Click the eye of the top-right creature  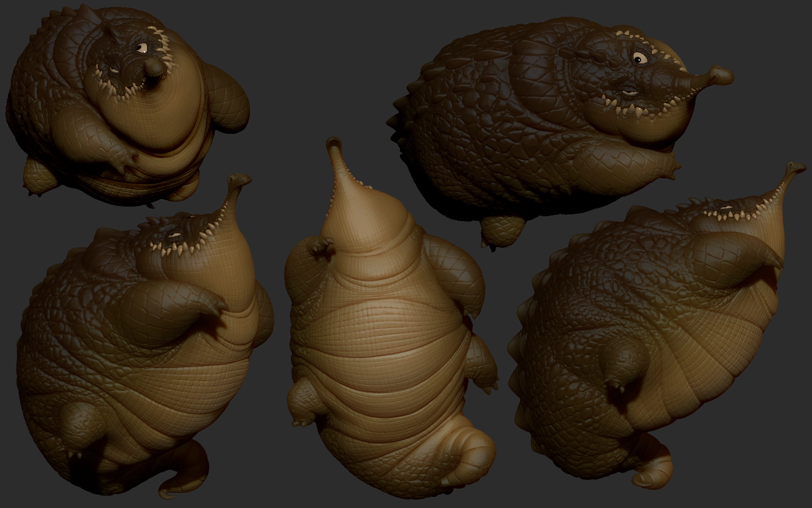tap(640, 58)
